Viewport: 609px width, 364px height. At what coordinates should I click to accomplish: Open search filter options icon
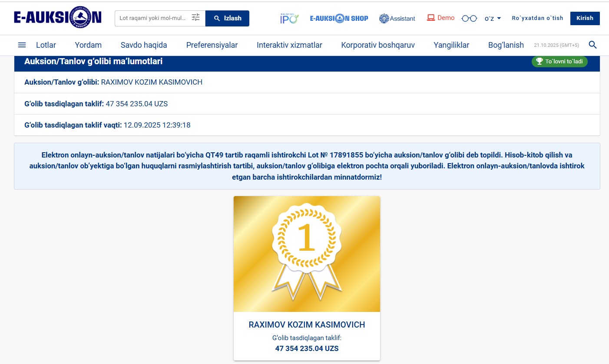click(x=196, y=18)
